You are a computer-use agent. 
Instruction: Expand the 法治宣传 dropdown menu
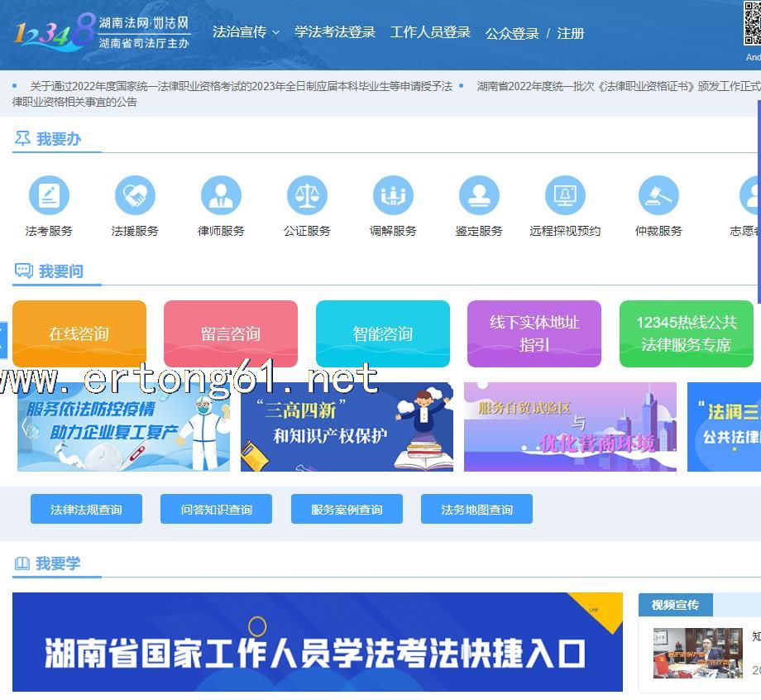coord(246,32)
